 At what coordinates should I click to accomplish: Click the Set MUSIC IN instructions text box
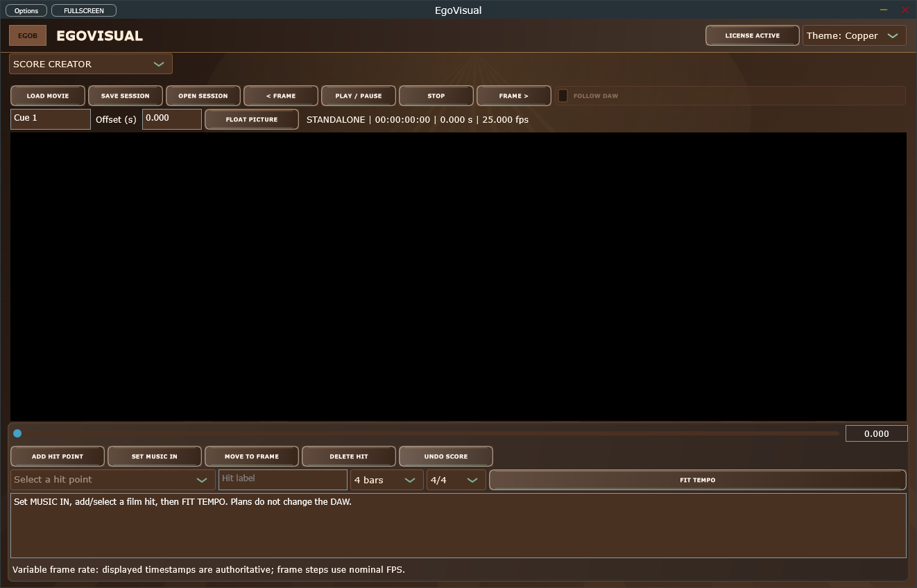458,526
